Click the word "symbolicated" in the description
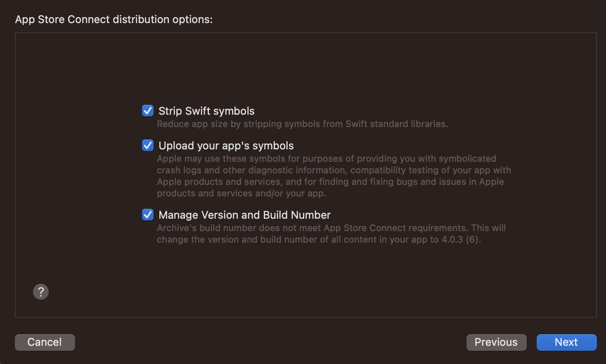This screenshot has height=364, width=606. (x=467, y=158)
